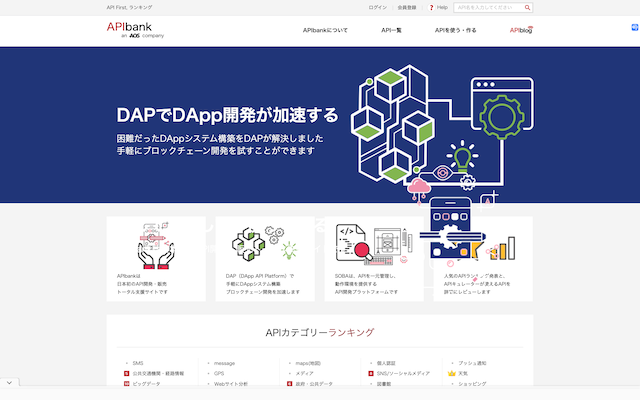Click the 人気のAPIランキング card description
The width and height of the screenshot is (640, 400).
coord(477,284)
